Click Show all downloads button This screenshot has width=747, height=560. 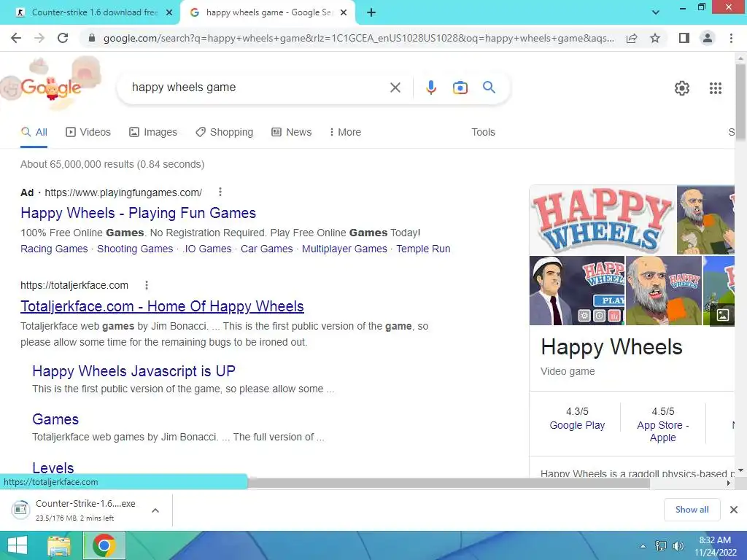click(692, 510)
